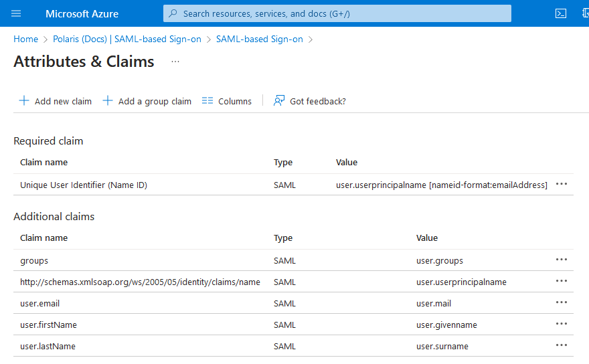Viewport: 589px width, 364px height.
Task: Open more options for Unique User Identifier claim
Action: (x=562, y=185)
